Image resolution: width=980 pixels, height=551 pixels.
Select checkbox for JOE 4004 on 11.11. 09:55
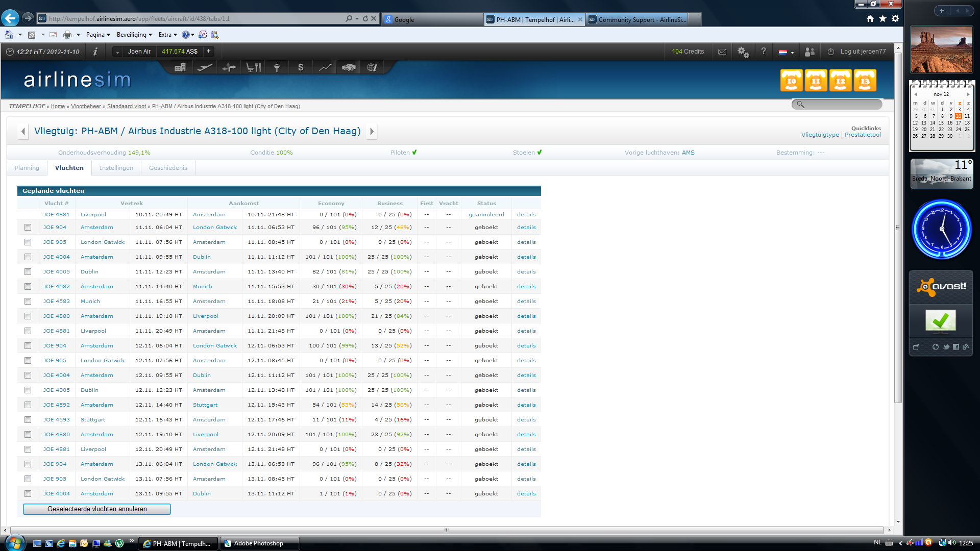[x=28, y=257]
